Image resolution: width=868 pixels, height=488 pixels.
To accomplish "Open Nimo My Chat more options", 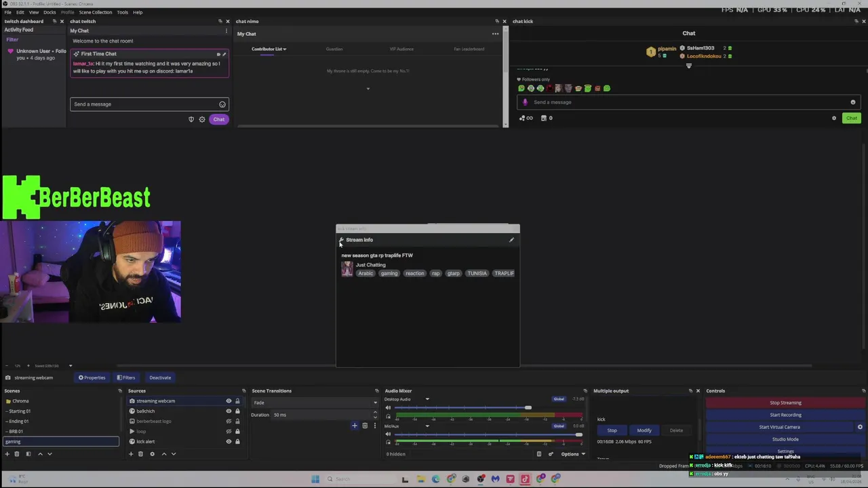I will pyautogui.click(x=495, y=34).
